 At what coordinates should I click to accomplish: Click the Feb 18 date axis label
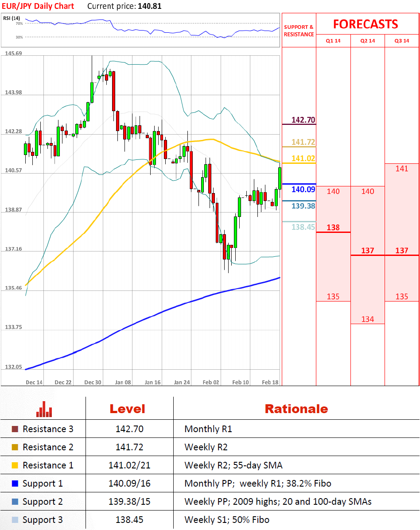pos(270,382)
